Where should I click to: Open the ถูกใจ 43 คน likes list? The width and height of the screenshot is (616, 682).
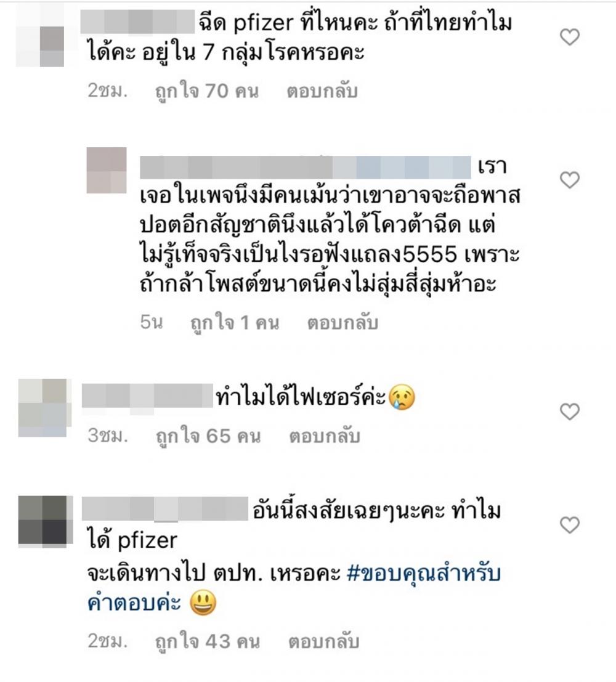(208, 641)
